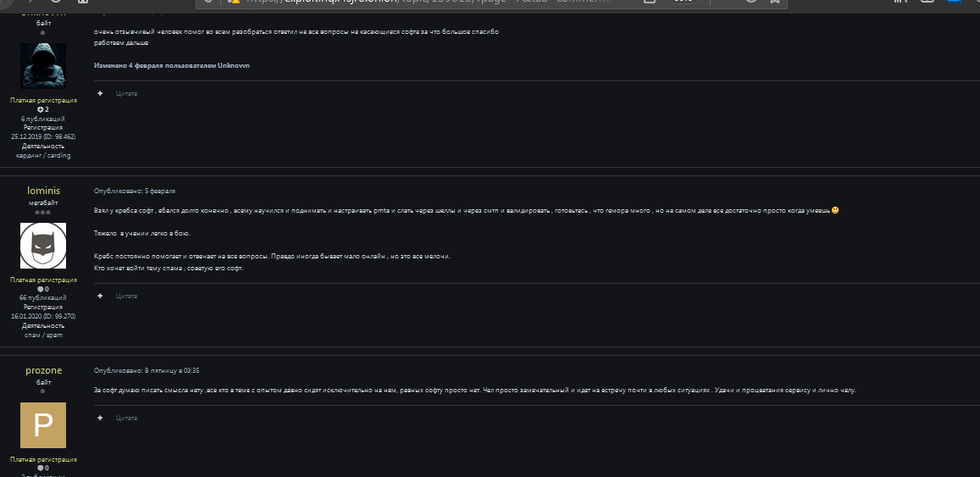Click the reputation icon under prozone's avatar

(x=39, y=468)
